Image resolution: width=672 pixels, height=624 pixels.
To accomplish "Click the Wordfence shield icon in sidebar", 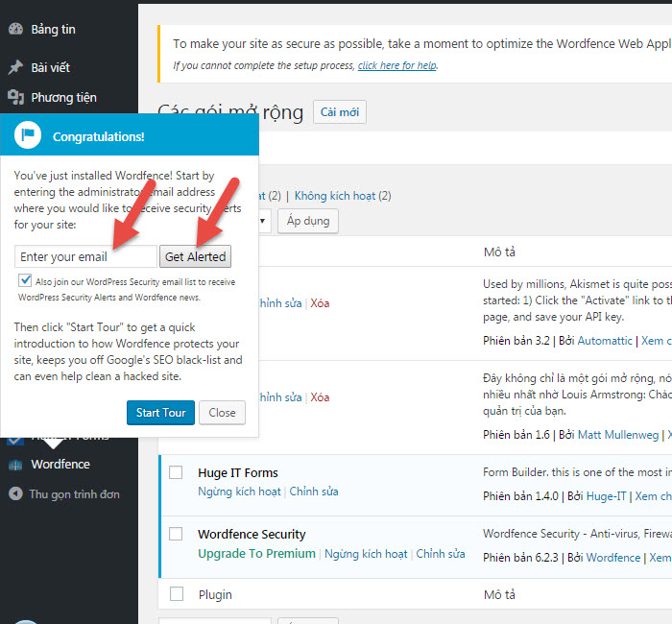I will pos(15,465).
